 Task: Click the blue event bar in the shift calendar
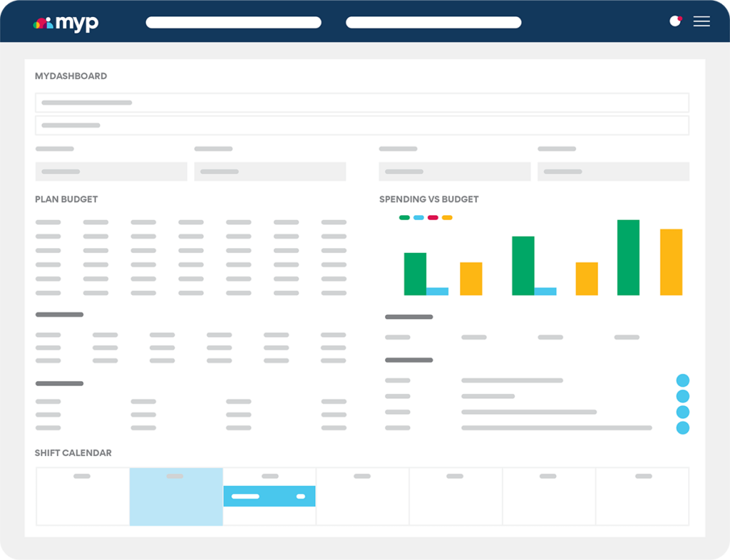(269, 495)
